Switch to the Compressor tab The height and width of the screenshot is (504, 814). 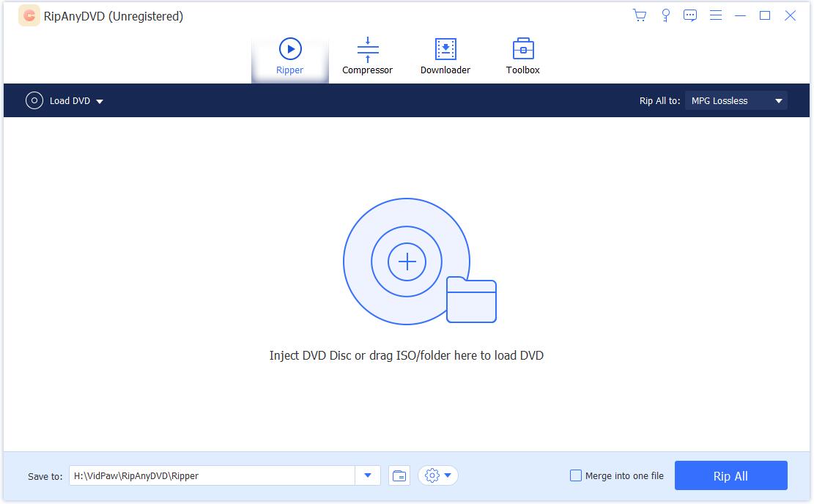(x=367, y=57)
